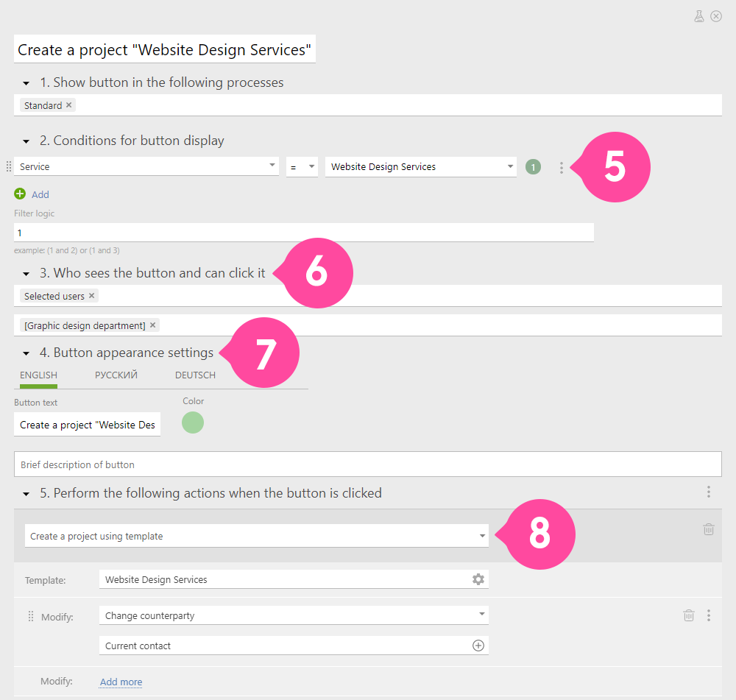Open template settings gear for Website Design Services
The image size is (736, 700).
478,579
